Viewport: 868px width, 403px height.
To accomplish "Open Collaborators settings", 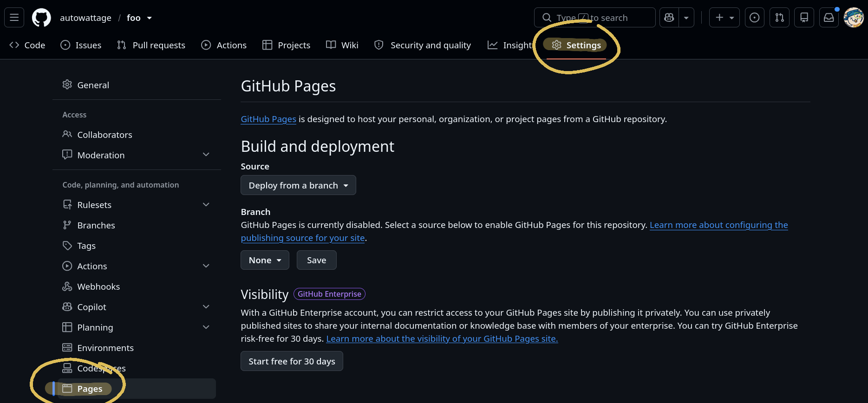I will coord(137,135).
